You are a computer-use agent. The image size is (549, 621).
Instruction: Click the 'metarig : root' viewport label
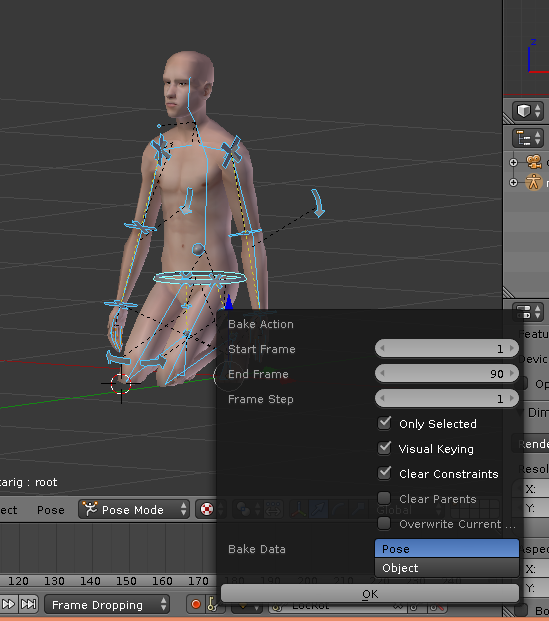29,482
